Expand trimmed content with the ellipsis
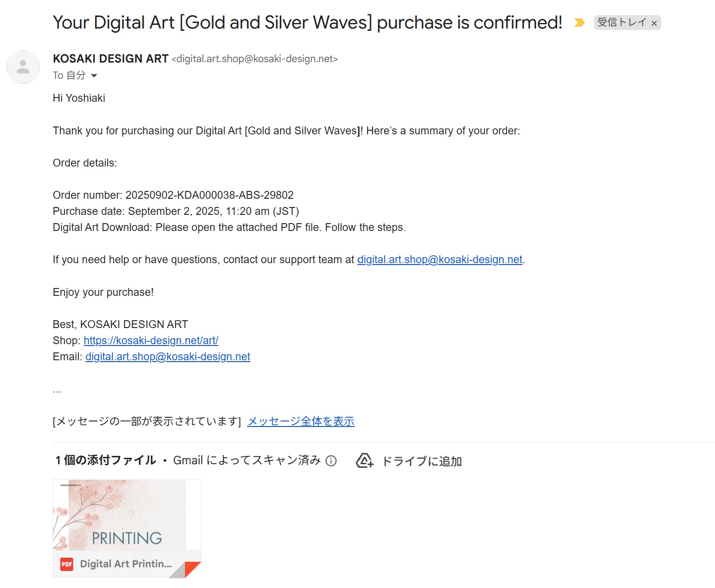 tap(57, 391)
